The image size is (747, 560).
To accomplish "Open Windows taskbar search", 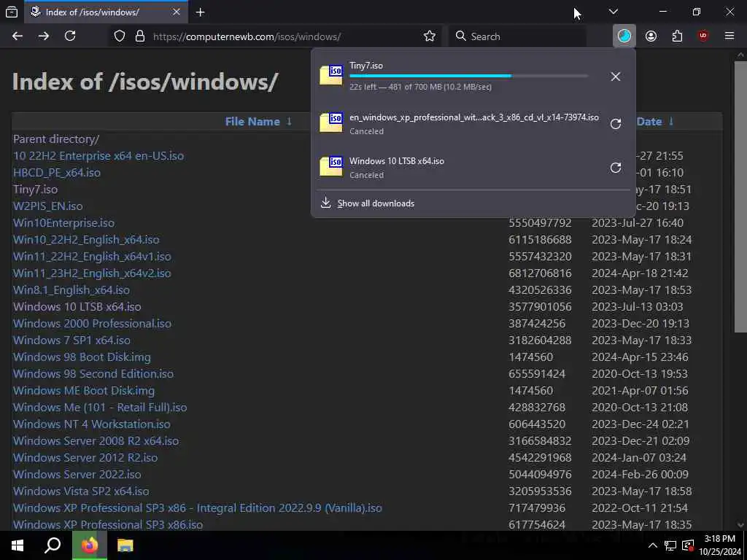I will point(53,545).
